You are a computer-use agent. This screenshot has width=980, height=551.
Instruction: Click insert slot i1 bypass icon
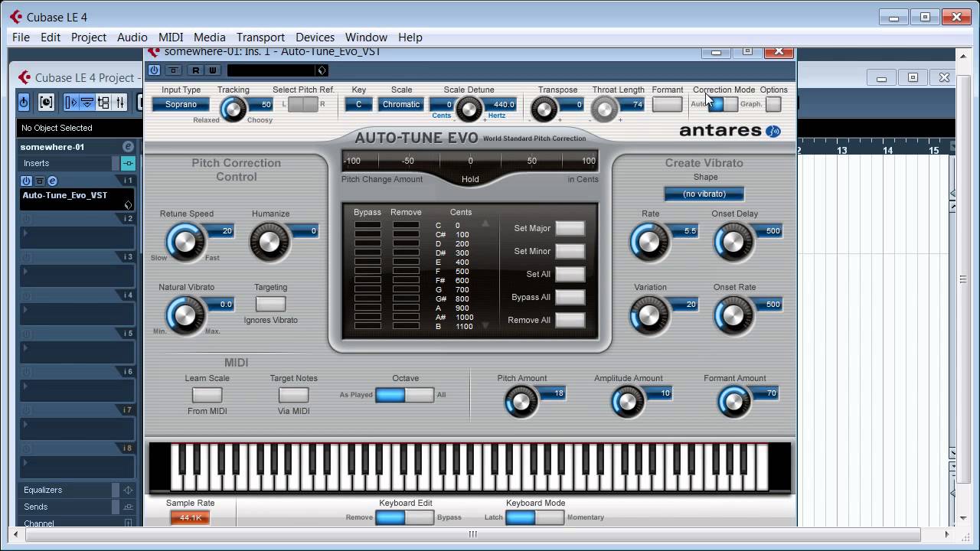39,181
